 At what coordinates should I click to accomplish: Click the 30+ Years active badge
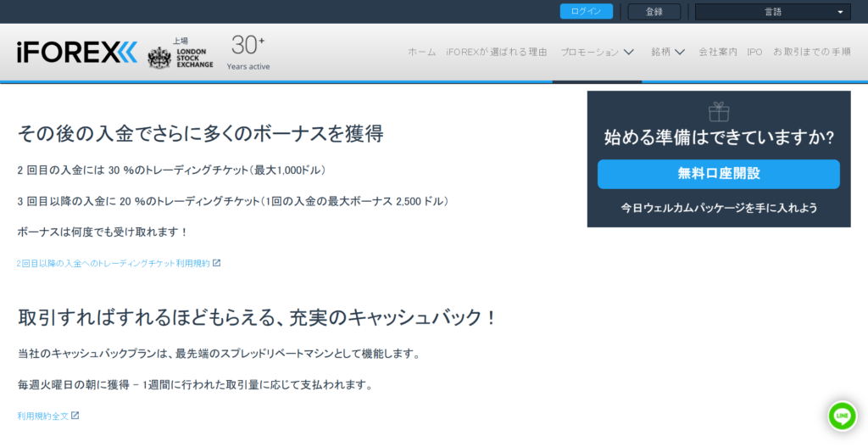[x=248, y=52]
